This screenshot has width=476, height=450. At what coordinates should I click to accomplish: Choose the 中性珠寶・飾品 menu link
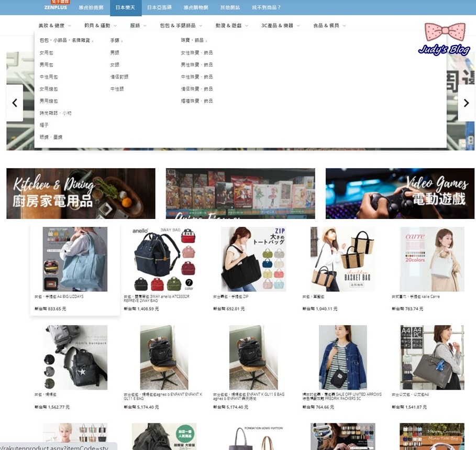click(x=197, y=77)
